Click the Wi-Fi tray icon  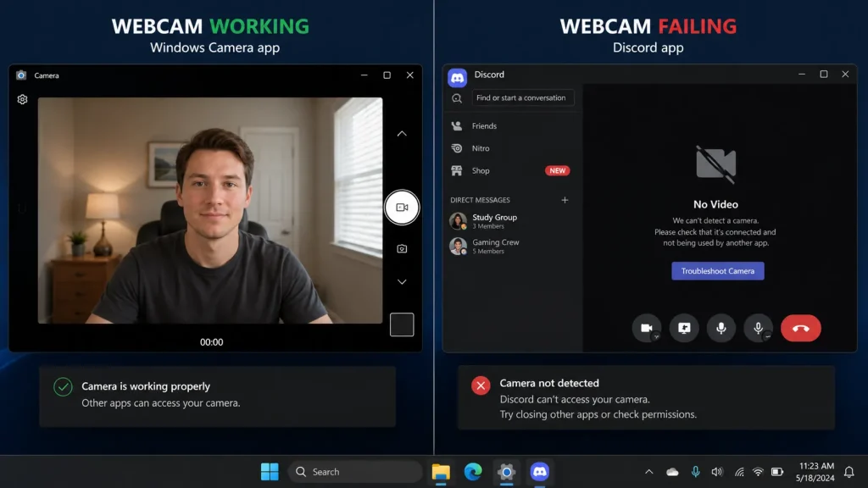tap(758, 472)
